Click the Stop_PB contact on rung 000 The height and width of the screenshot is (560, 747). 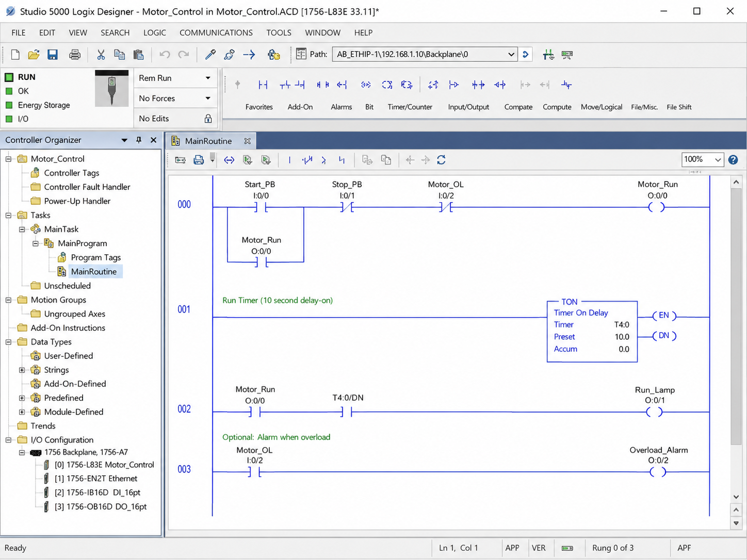347,207
